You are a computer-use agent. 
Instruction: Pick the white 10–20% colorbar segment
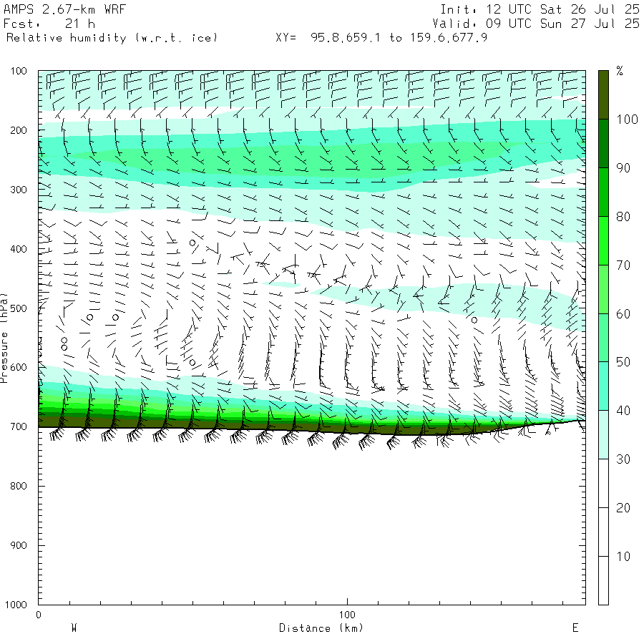tap(603, 532)
